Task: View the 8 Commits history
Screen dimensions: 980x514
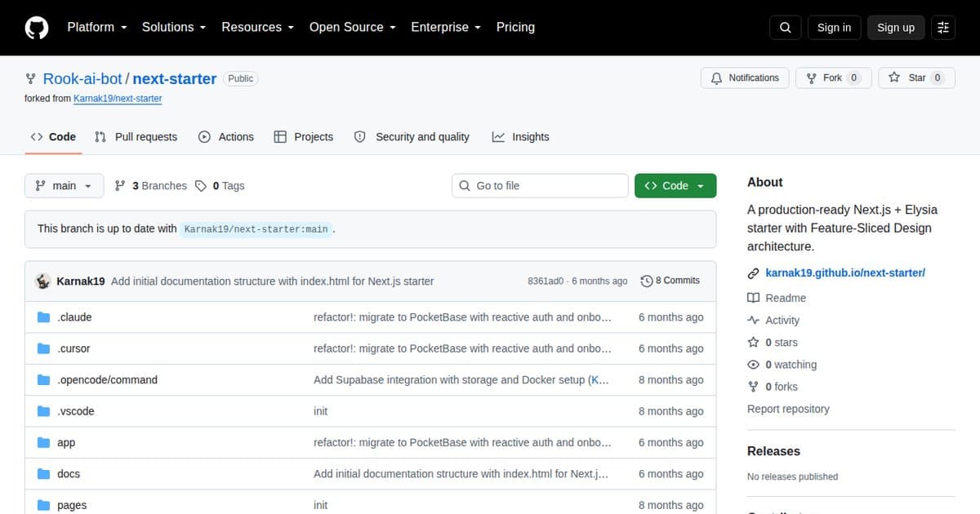Action: 670,281
